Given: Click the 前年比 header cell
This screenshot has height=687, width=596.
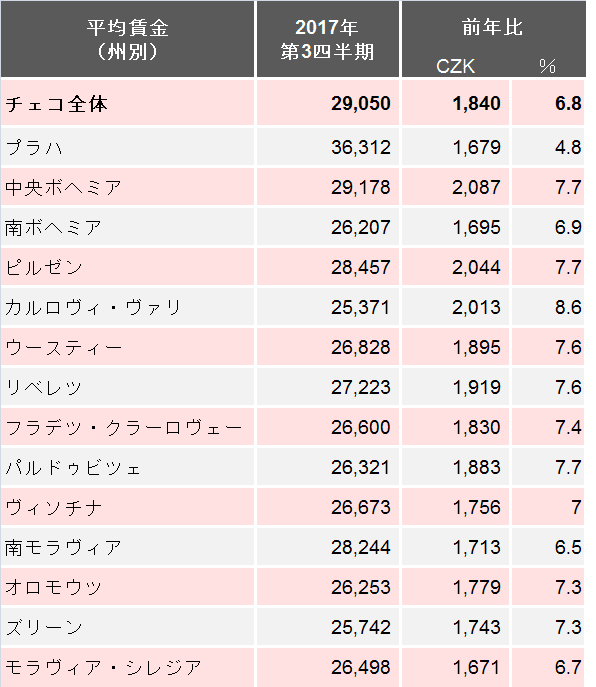Looking at the screenshot, I should click(493, 28).
